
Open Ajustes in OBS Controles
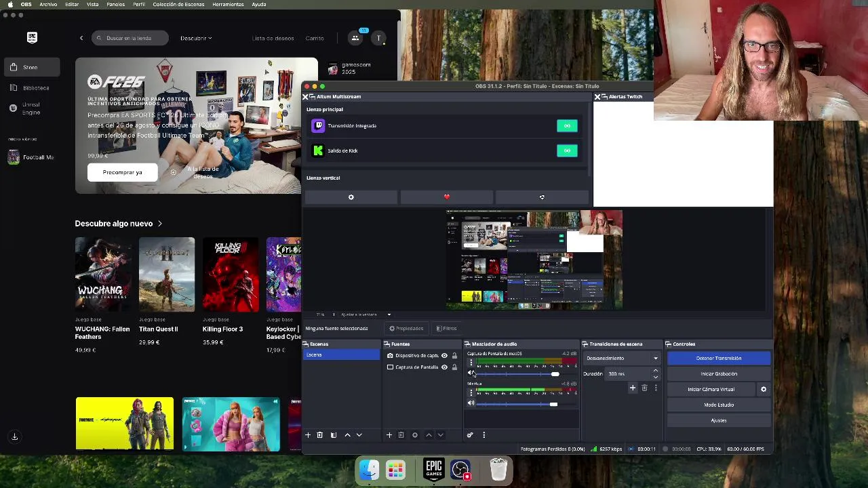point(719,420)
